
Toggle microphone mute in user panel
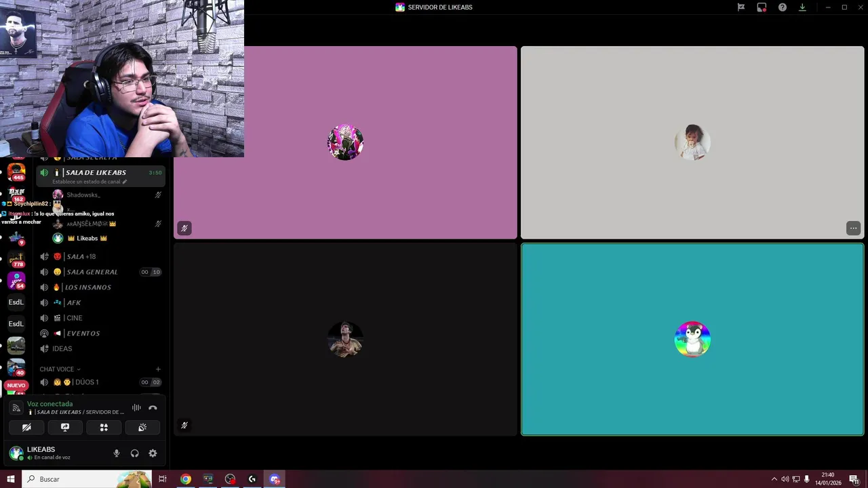click(117, 453)
